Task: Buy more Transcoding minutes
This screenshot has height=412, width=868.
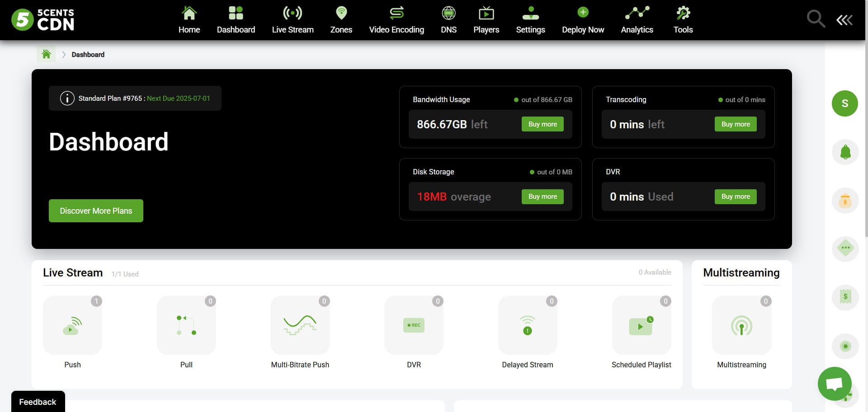Action: [x=736, y=124]
